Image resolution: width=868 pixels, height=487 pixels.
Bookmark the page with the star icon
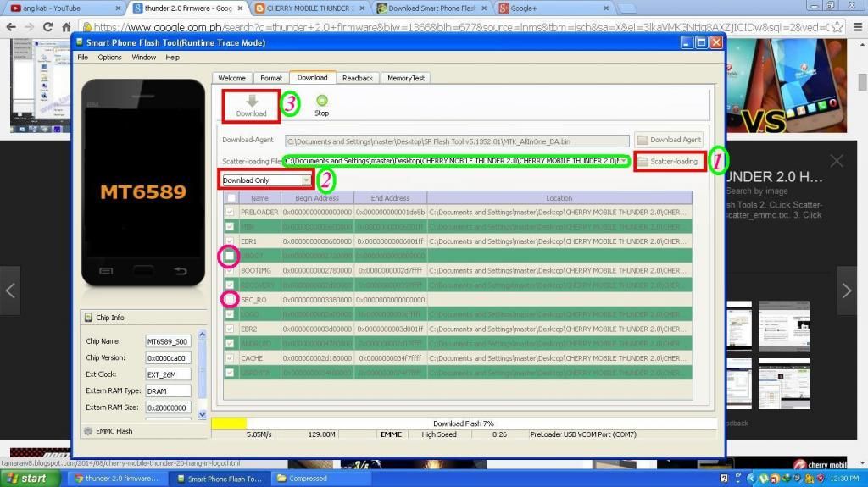837,26
